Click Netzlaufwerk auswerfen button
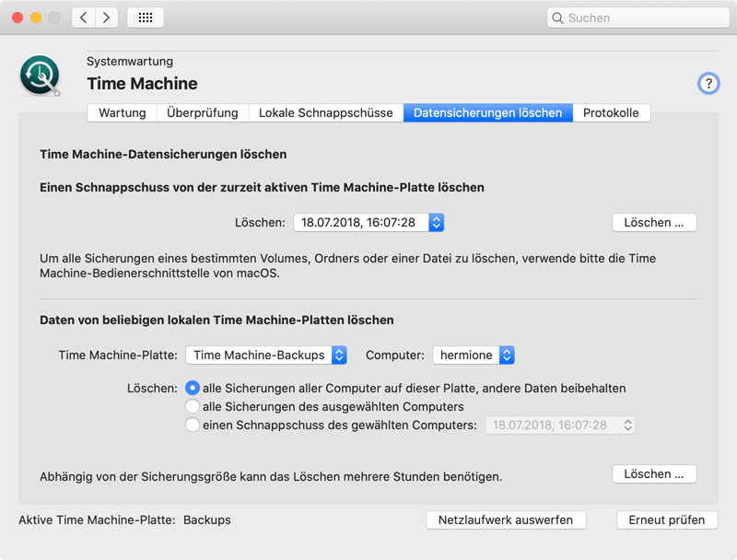The image size is (737, 560). pos(506,520)
